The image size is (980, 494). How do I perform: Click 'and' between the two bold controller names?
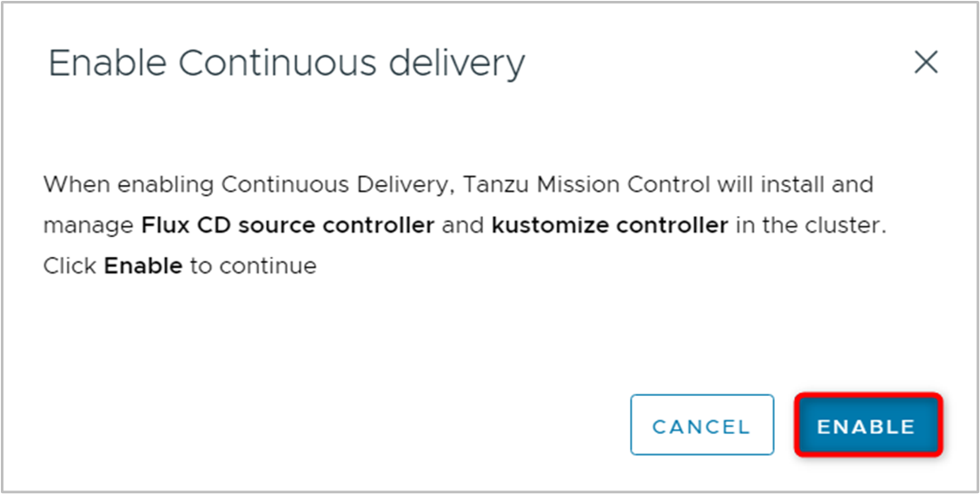(463, 226)
